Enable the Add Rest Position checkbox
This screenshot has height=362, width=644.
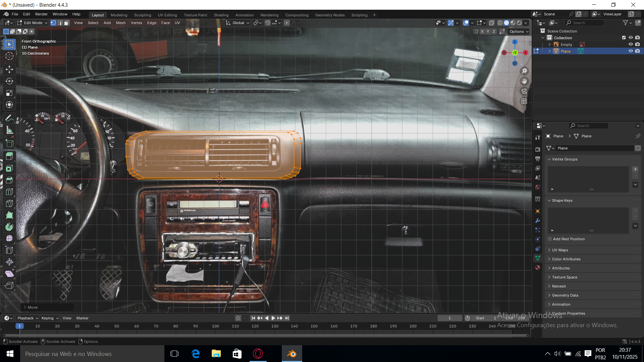550,239
